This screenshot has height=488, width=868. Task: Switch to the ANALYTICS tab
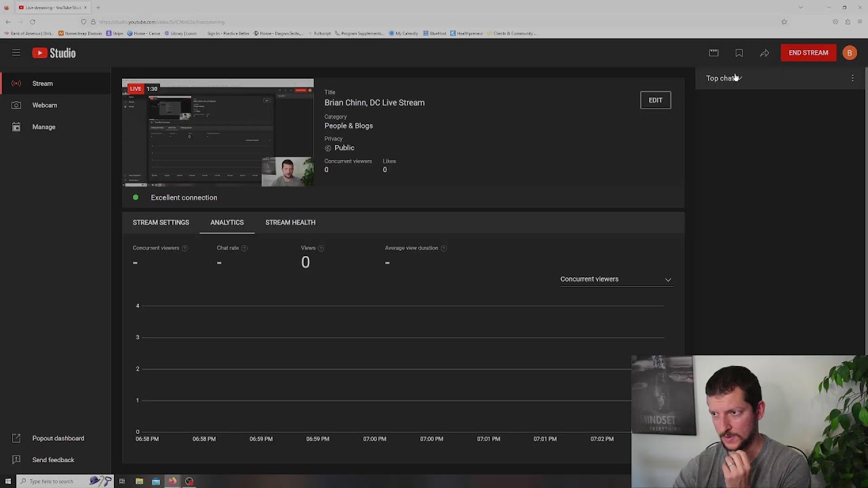tap(227, 222)
